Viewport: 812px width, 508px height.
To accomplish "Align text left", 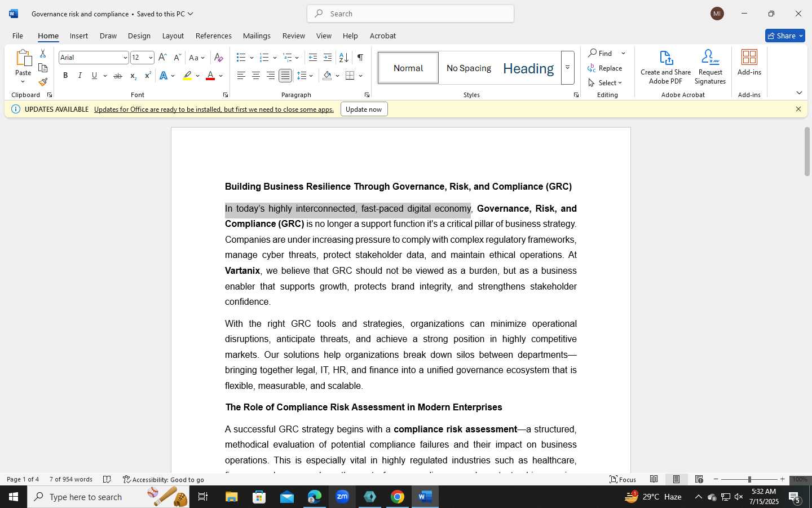I will [241, 76].
